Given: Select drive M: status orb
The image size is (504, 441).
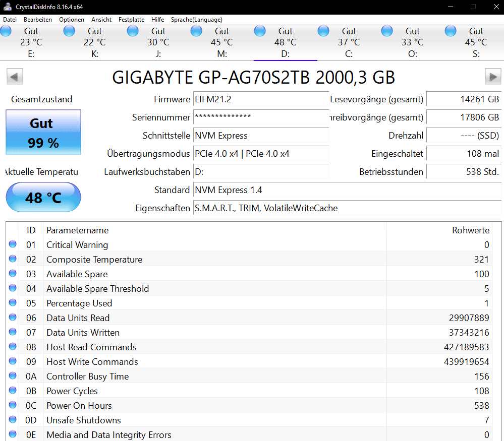Looking at the screenshot, I should 196,31.
